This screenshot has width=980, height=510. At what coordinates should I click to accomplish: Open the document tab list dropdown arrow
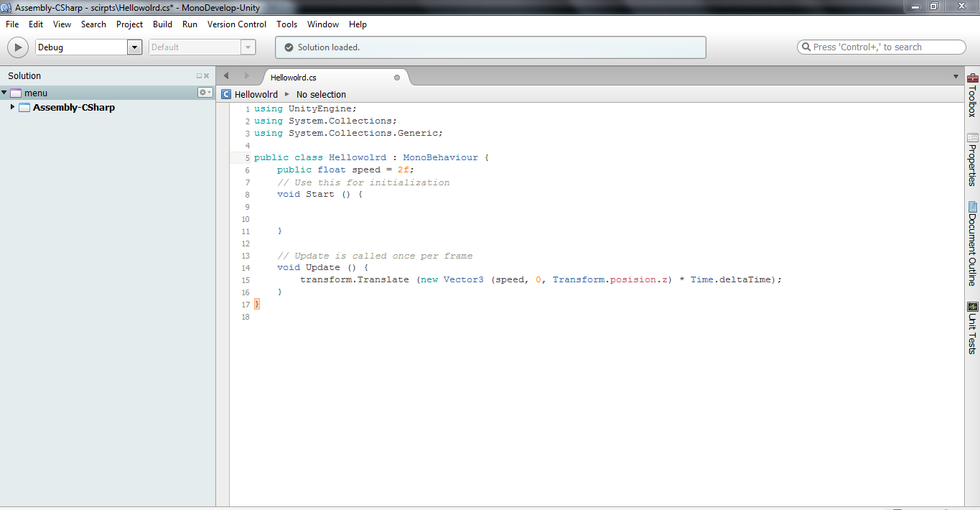[956, 77]
